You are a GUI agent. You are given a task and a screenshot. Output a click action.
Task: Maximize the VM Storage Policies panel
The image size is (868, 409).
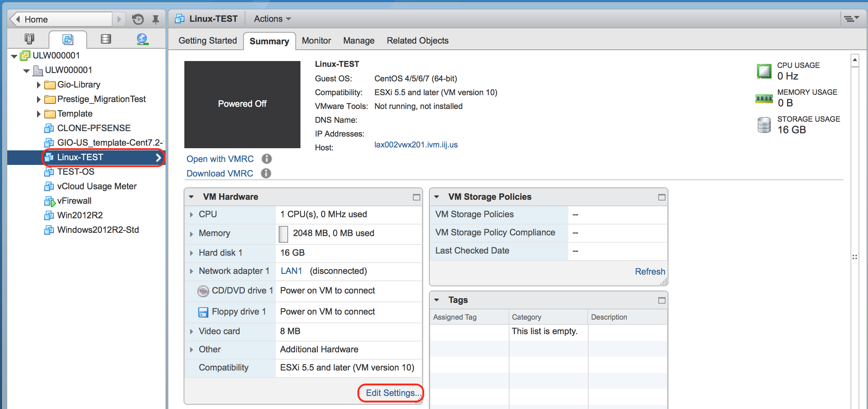tap(662, 197)
